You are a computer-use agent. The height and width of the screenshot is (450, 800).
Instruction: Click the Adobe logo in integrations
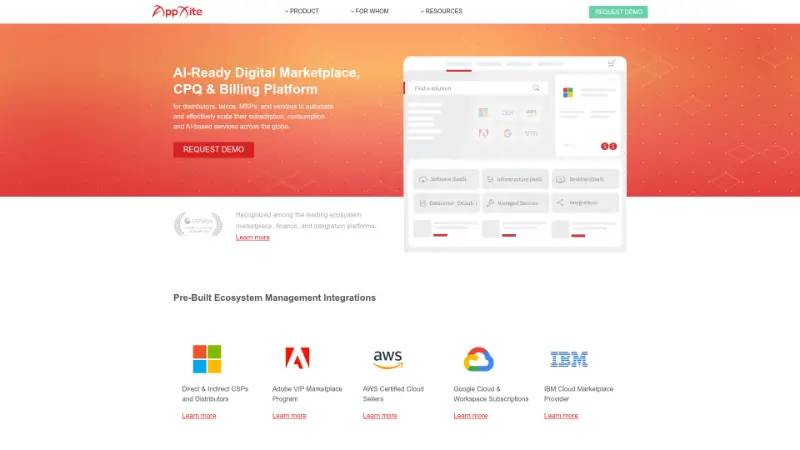point(297,358)
